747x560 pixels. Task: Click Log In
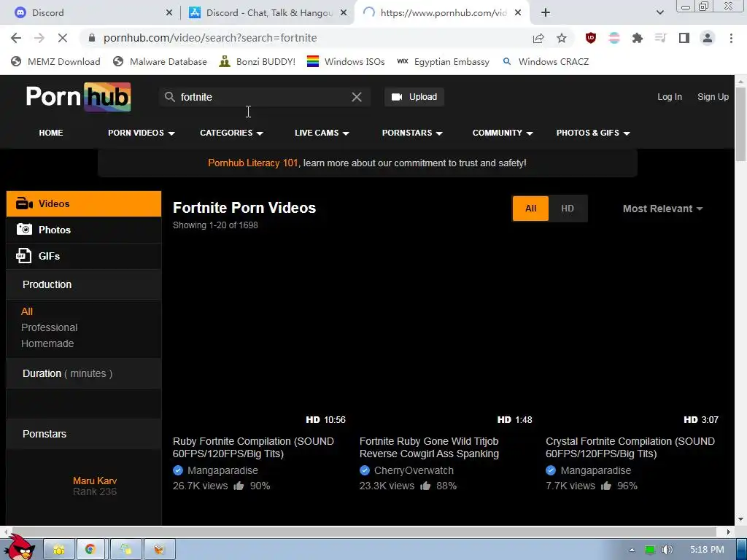click(670, 97)
